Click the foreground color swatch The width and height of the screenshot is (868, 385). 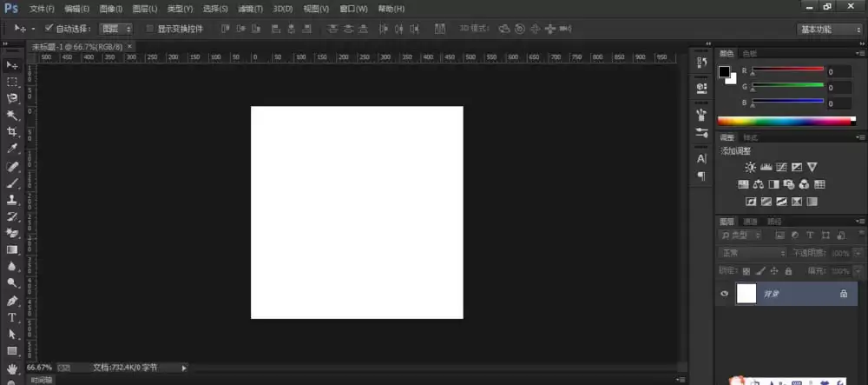click(x=724, y=72)
